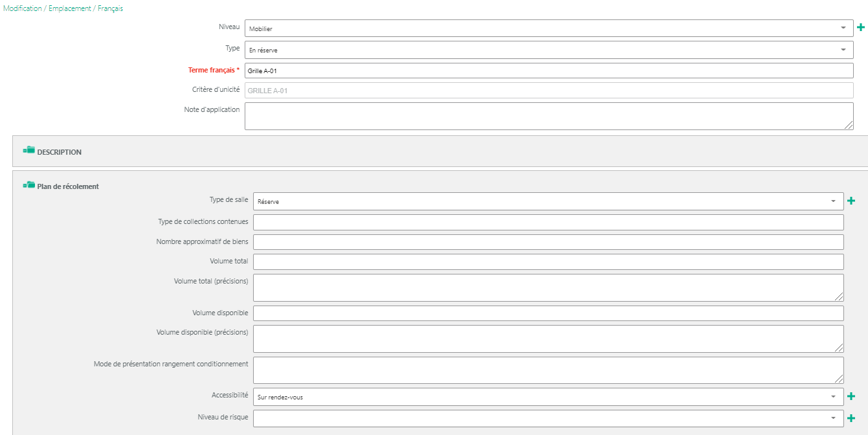Click the Plan de récolement folder icon
The image size is (868, 435).
29,186
